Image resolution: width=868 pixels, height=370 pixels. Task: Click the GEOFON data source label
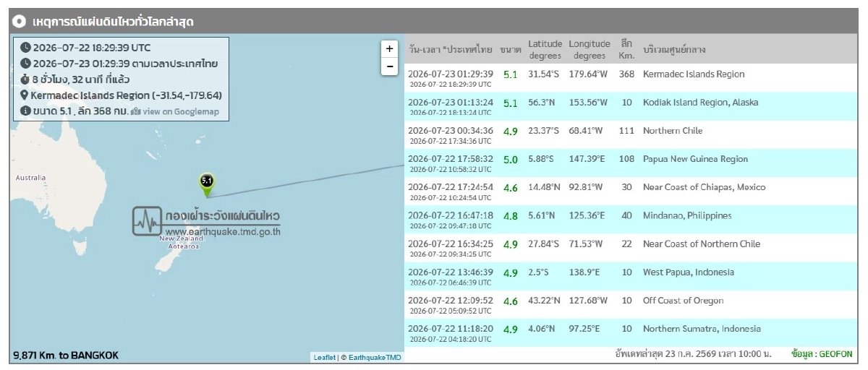(822, 355)
